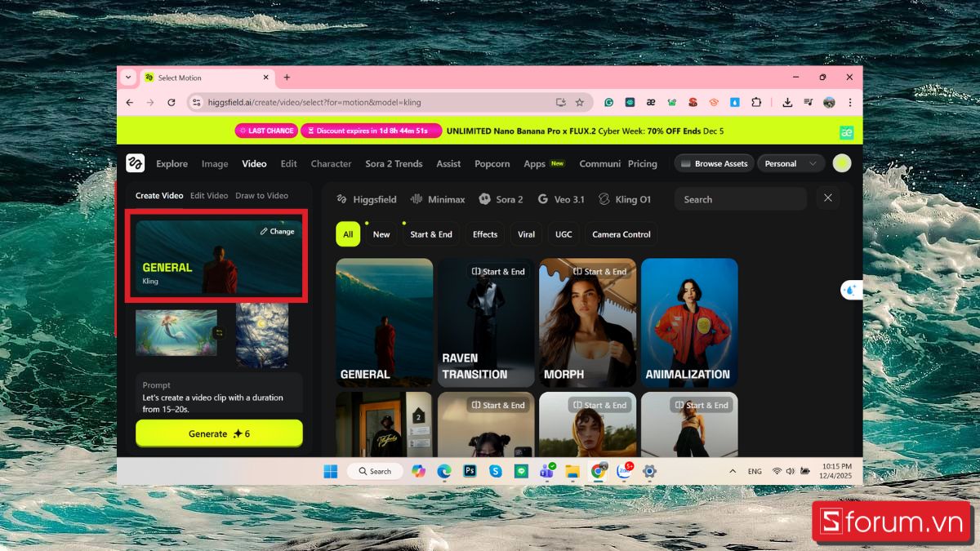980x551 pixels.
Task: Open the user profile avatar on Higgsfield
Action: 842,163
